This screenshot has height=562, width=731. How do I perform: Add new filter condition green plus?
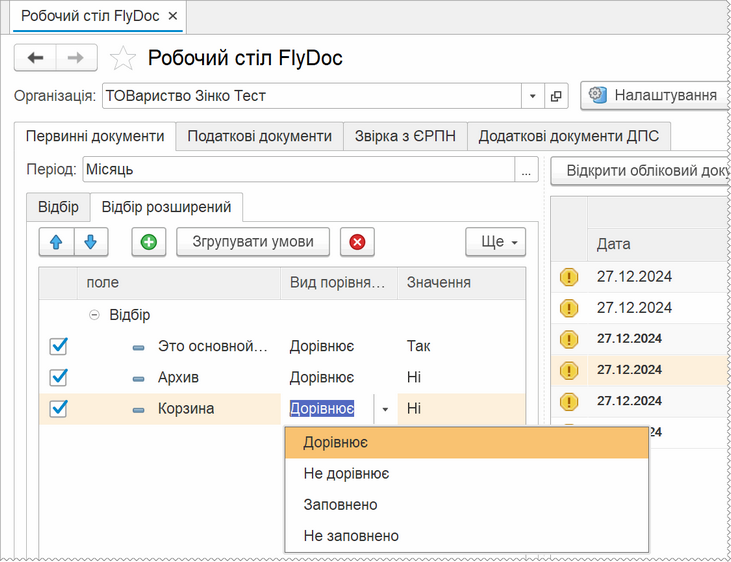(149, 242)
